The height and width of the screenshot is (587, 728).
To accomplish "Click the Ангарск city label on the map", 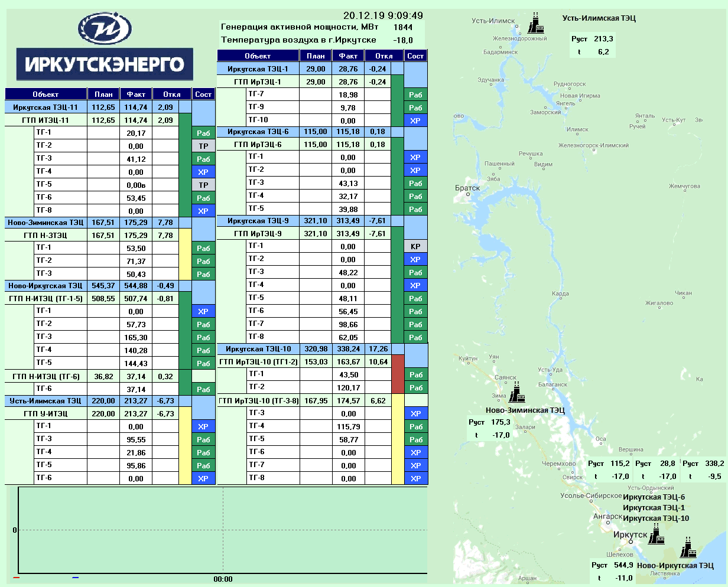I will pyautogui.click(x=607, y=517).
